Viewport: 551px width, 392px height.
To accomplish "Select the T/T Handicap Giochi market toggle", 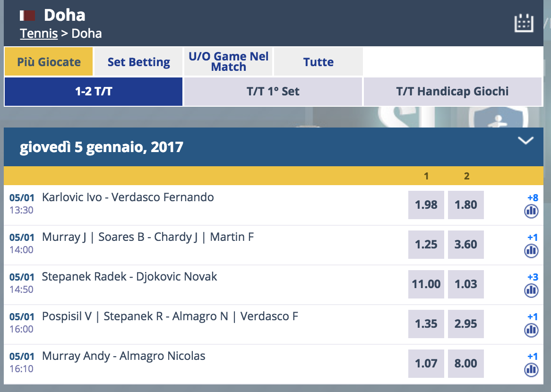I will 453,92.
